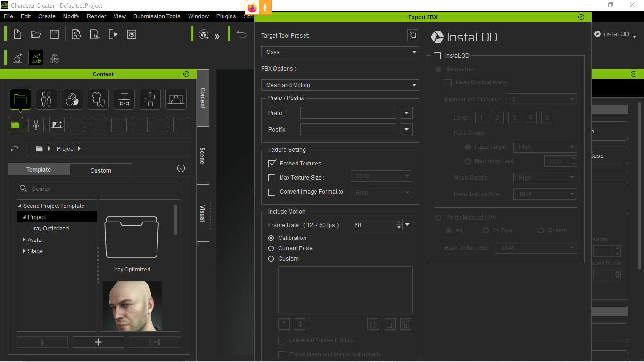Close the Content panel
Image resolution: width=644 pixels, height=362 pixels.
click(x=186, y=74)
